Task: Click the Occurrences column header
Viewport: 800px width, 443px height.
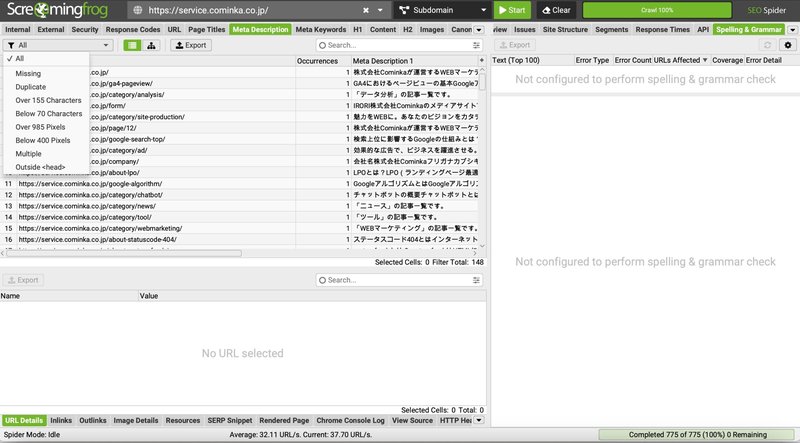Action: click(x=316, y=61)
